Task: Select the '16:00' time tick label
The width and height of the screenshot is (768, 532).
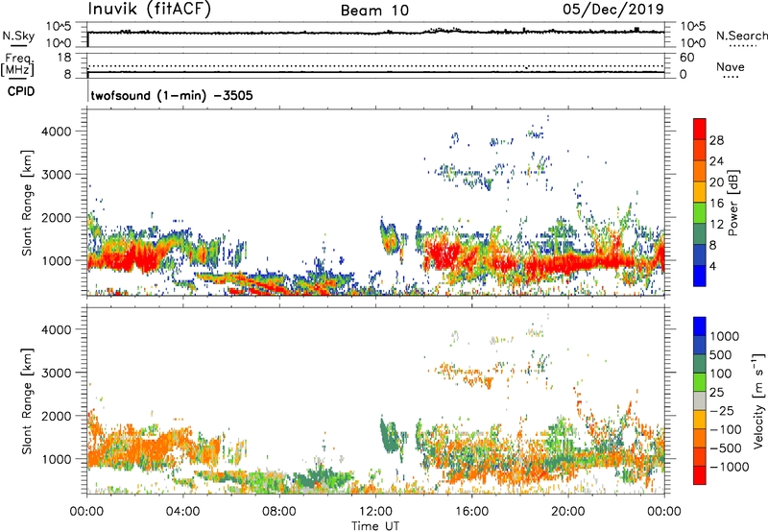Action: [471, 512]
